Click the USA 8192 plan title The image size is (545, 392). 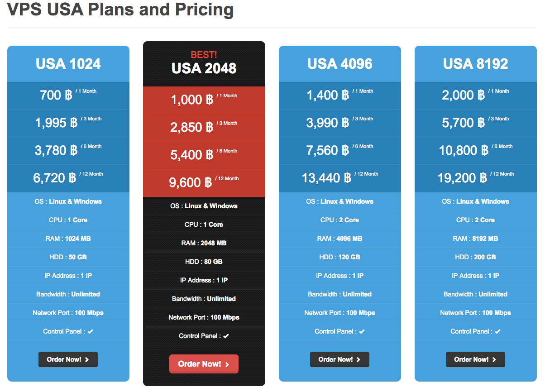pos(475,64)
